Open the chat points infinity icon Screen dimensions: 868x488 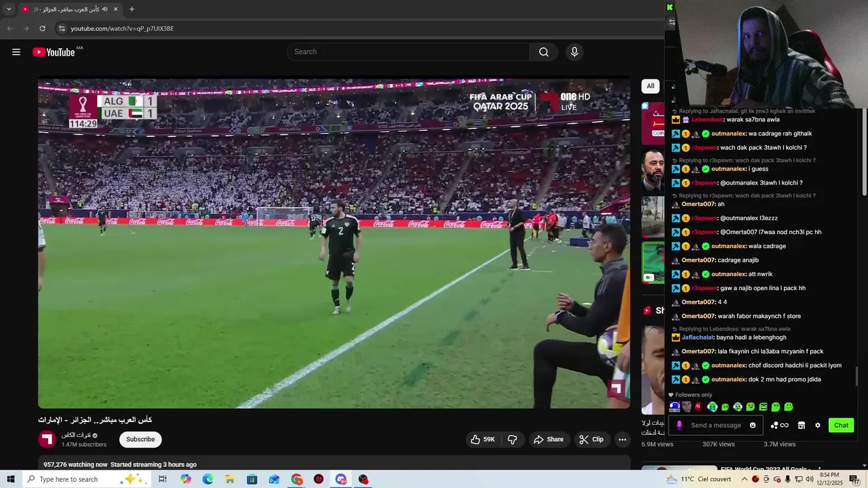[x=780, y=426]
